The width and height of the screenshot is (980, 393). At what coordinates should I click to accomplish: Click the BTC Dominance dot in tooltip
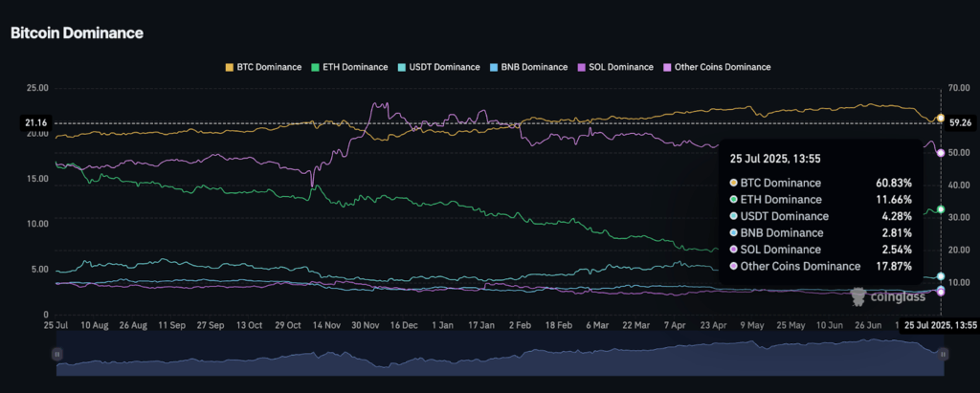click(x=734, y=183)
